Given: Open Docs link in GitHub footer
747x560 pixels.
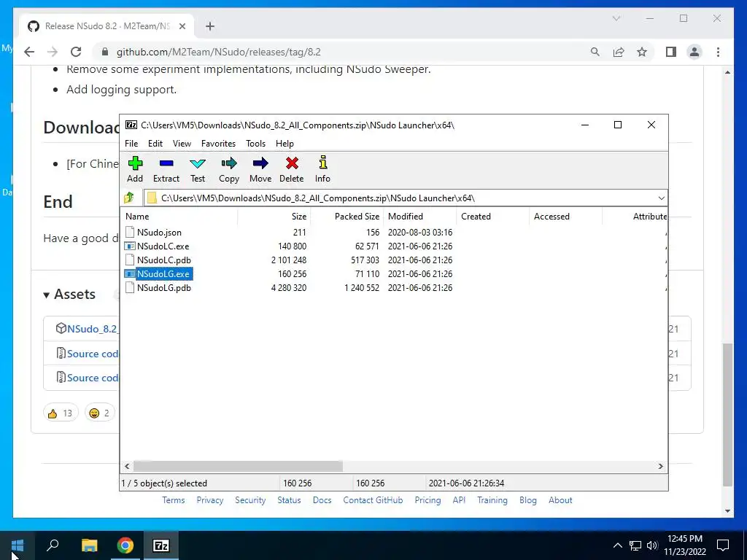Looking at the screenshot, I should 322,500.
